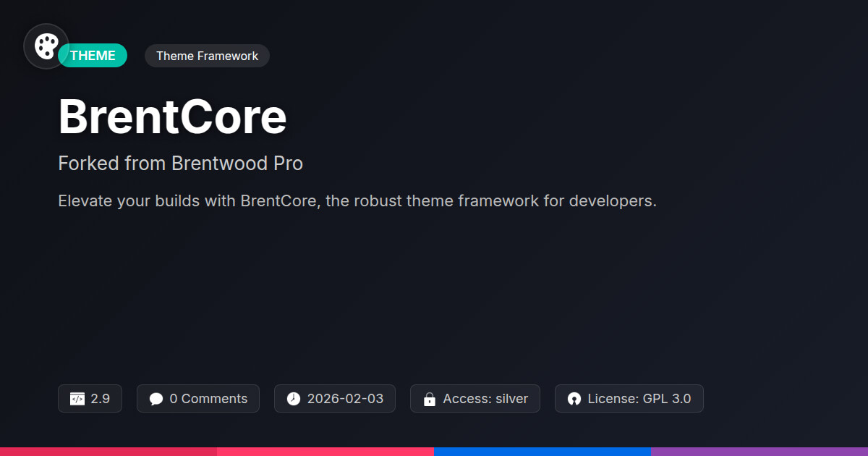The width and height of the screenshot is (868, 456).
Task: Click the 0 Comments label
Action: [x=208, y=399]
